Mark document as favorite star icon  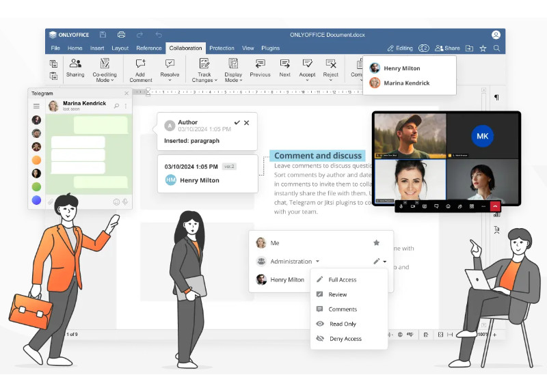point(483,48)
